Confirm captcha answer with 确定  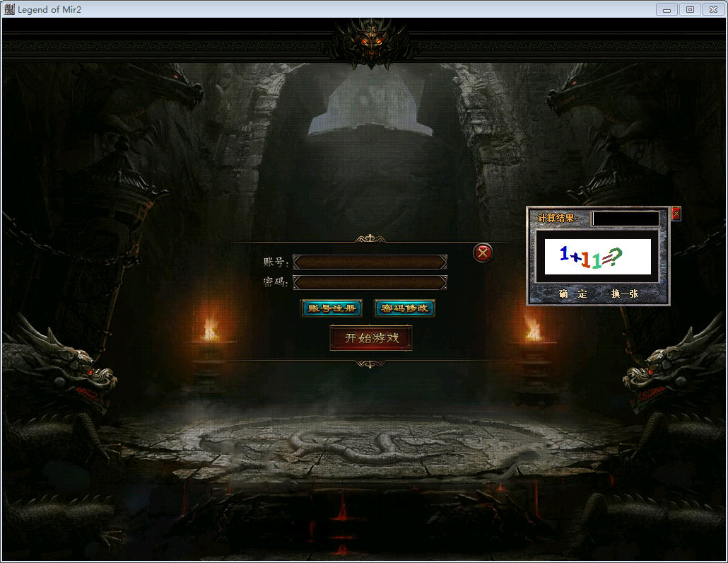tap(573, 294)
